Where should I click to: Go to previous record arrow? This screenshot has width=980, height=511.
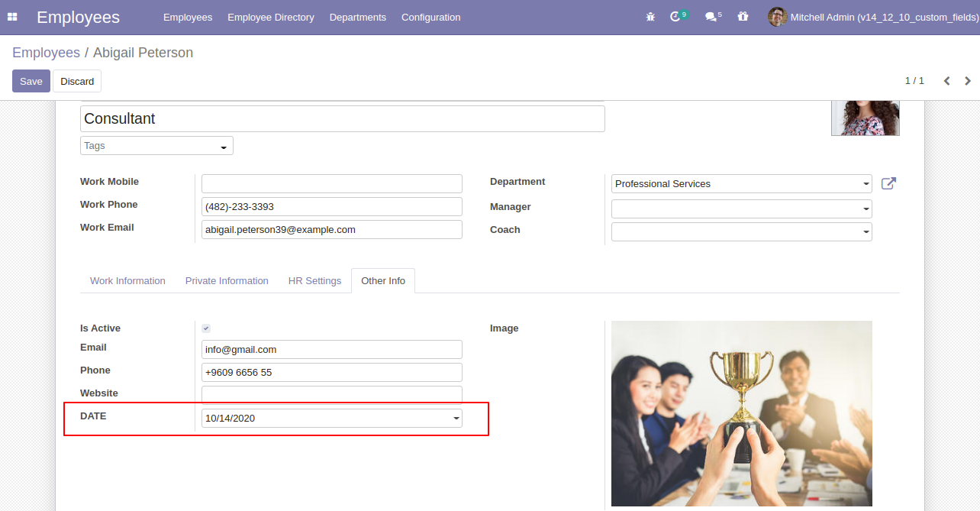coord(946,81)
